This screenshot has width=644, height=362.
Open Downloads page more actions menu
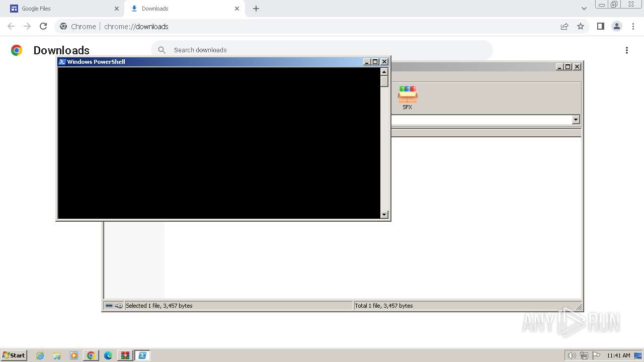(627, 50)
